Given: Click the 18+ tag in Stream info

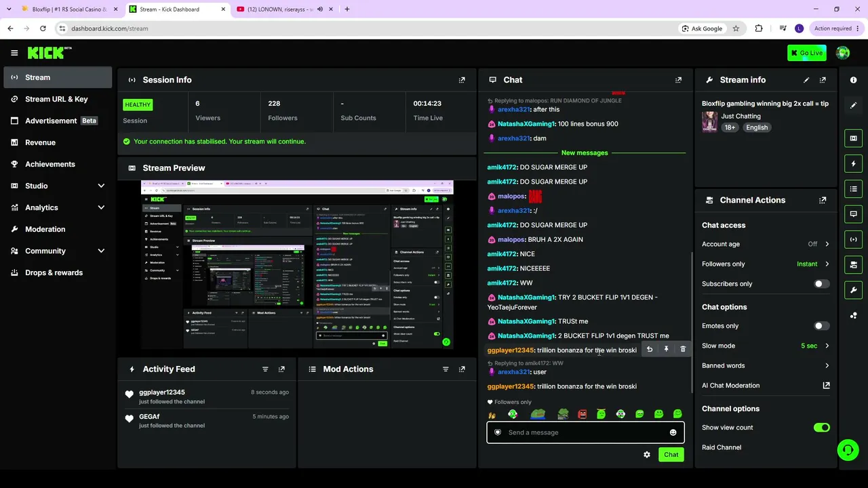Looking at the screenshot, I should [730, 127].
